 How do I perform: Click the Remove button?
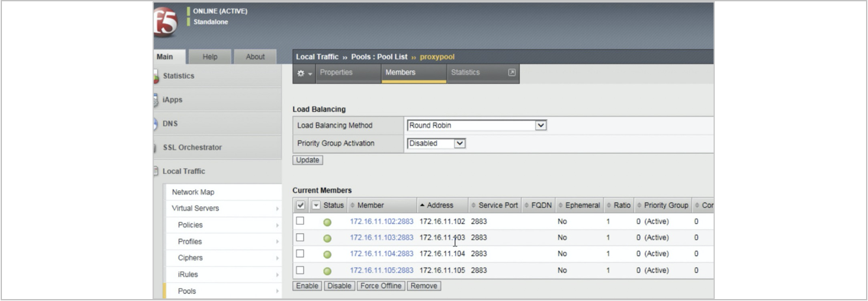pyautogui.click(x=424, y=286)
